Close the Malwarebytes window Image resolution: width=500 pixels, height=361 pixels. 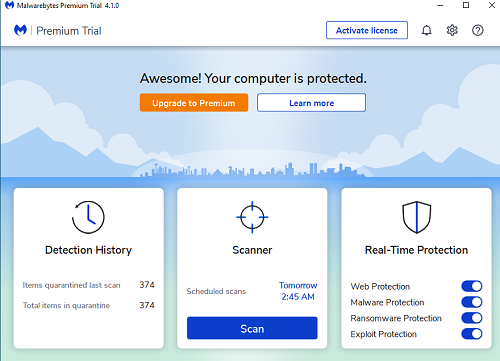[x=492, y=5]
